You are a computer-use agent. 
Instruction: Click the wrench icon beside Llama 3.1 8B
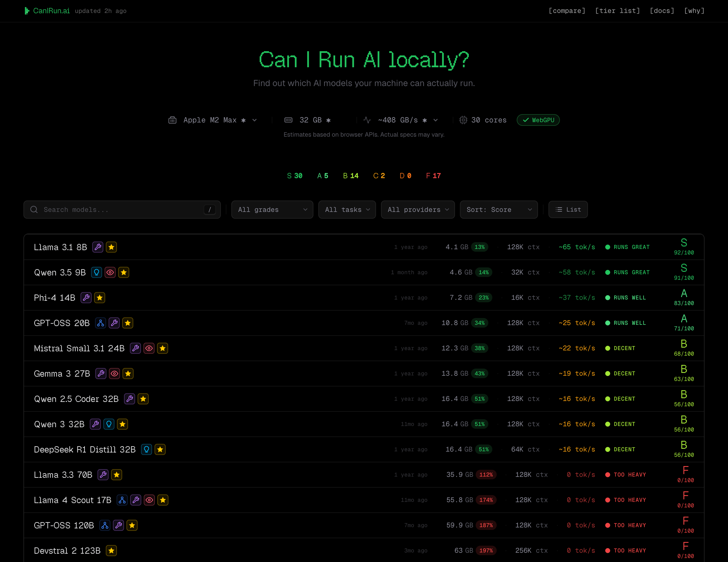click(x=98, y=247)
